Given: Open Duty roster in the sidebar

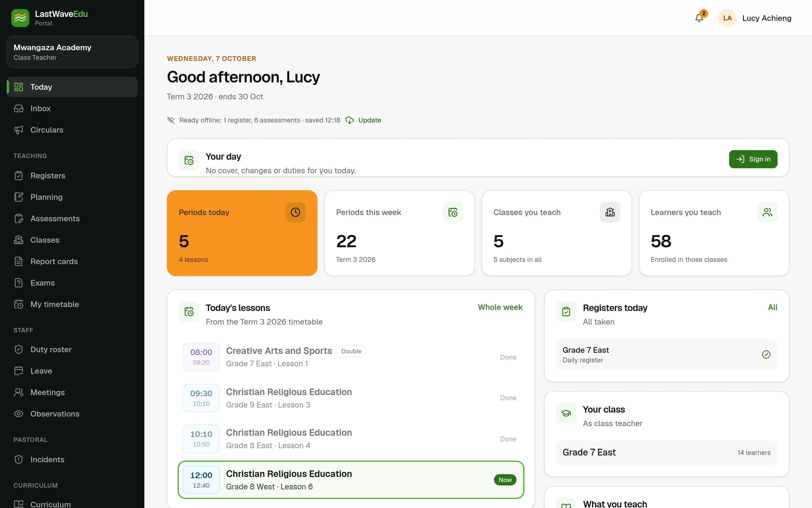Looking at the screenshot, I should 72,349.
